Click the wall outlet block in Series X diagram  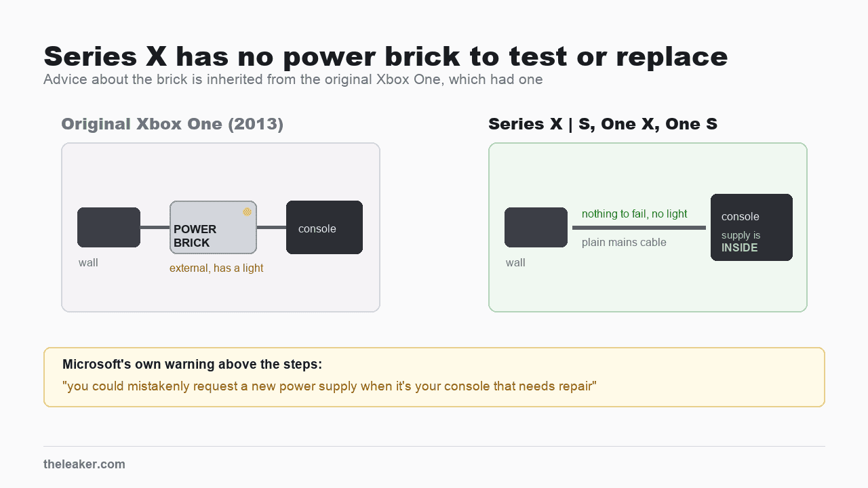(536, 227)
